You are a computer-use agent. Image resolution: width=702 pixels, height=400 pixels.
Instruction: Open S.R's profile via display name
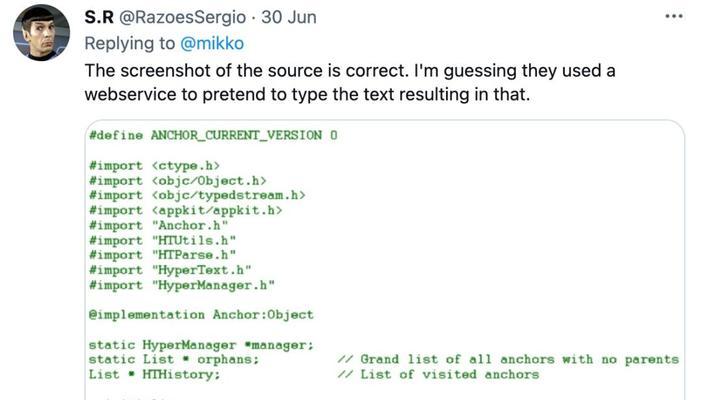coord(99,17)
